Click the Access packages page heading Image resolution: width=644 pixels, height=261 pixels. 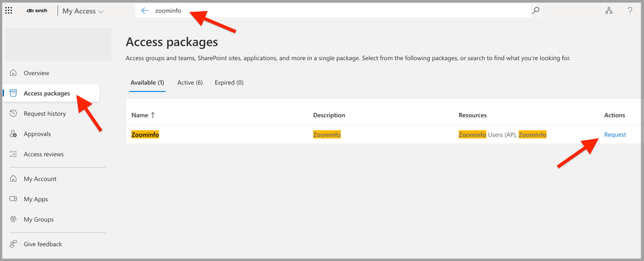[172, 42]
